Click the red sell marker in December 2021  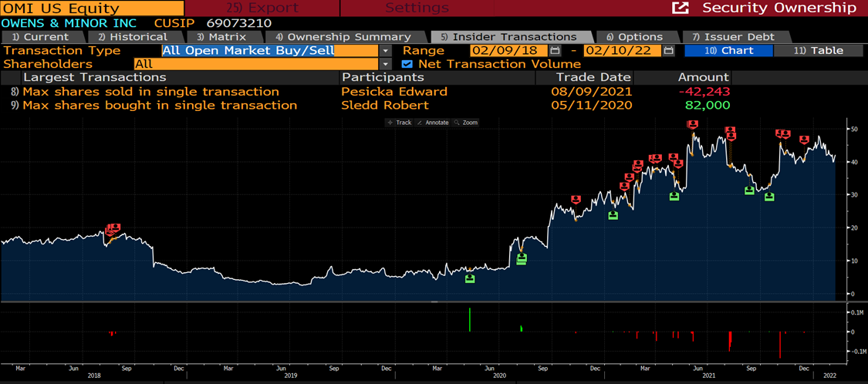point(804,140)
